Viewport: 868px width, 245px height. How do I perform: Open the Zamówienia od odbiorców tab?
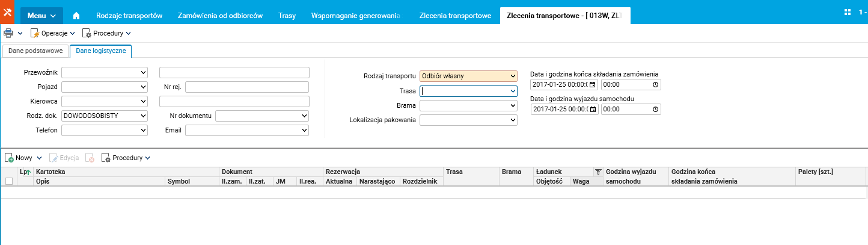[221, 15]
